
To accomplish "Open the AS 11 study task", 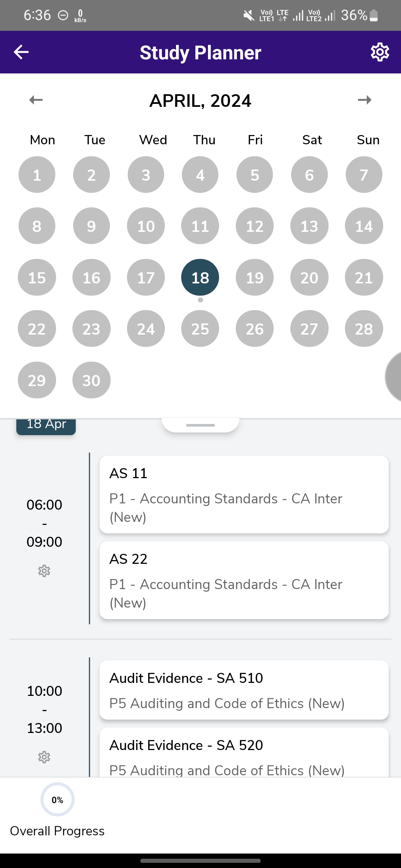I will [x=244, y=494].
